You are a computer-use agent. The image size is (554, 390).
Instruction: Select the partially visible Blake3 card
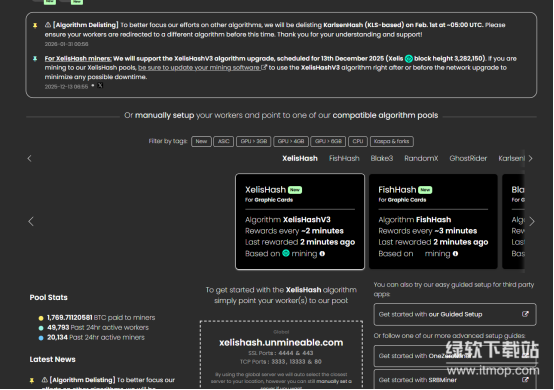pos(513,221)
